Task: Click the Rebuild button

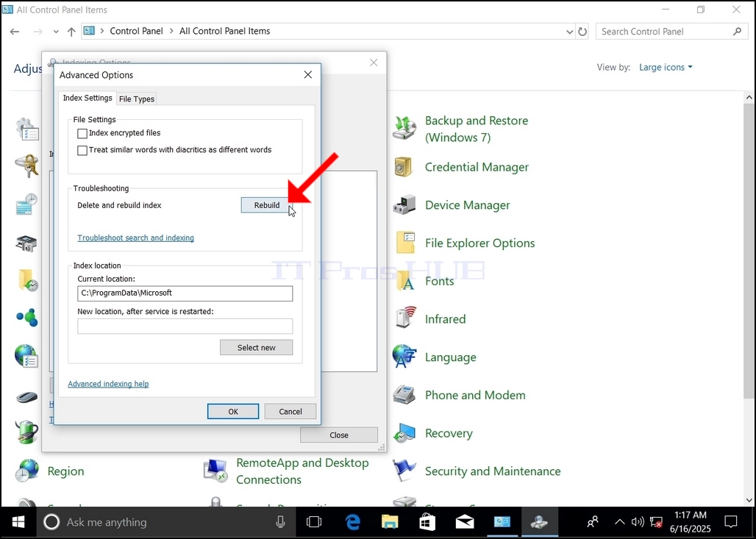Action: 267,205
